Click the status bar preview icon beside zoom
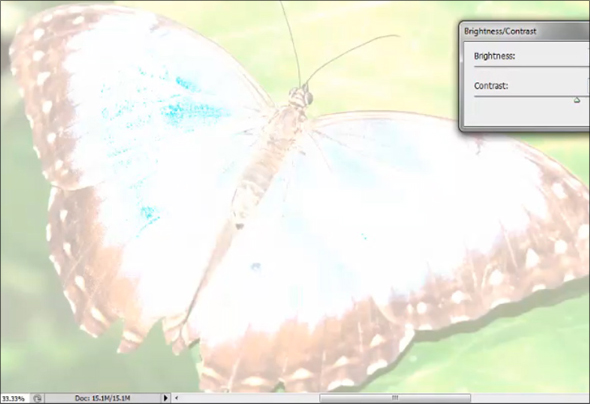Viewport: 590px width, 404px height. coord(37,398)
